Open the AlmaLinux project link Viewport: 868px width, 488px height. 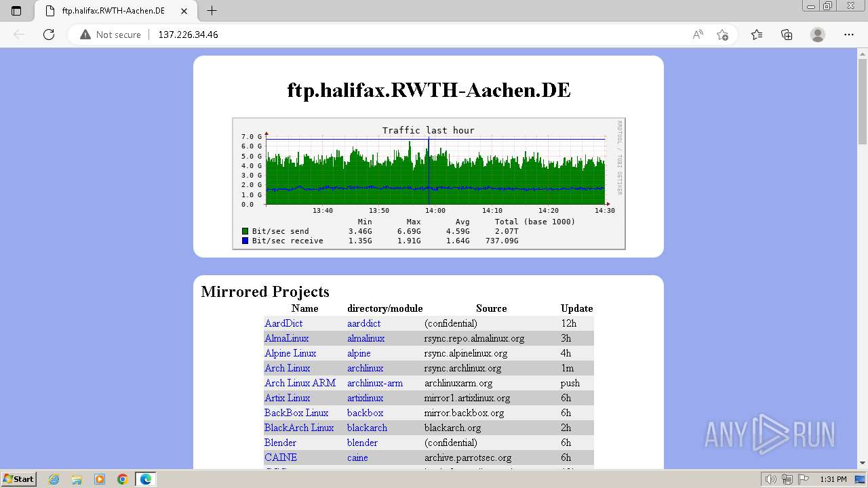point(287,338)
